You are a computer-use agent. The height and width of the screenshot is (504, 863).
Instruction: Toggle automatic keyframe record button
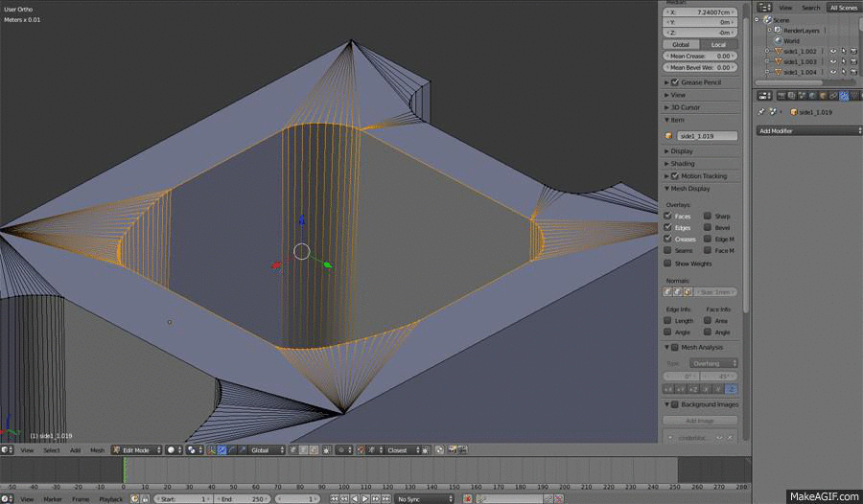468,498
